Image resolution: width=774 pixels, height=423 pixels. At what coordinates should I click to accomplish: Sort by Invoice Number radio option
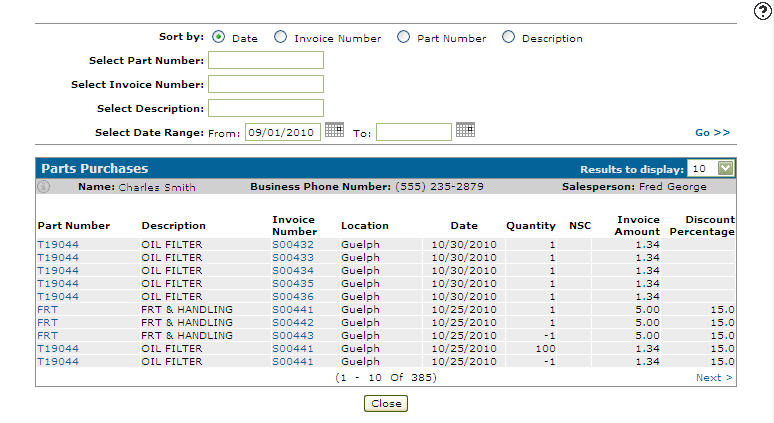click(280, 37)
